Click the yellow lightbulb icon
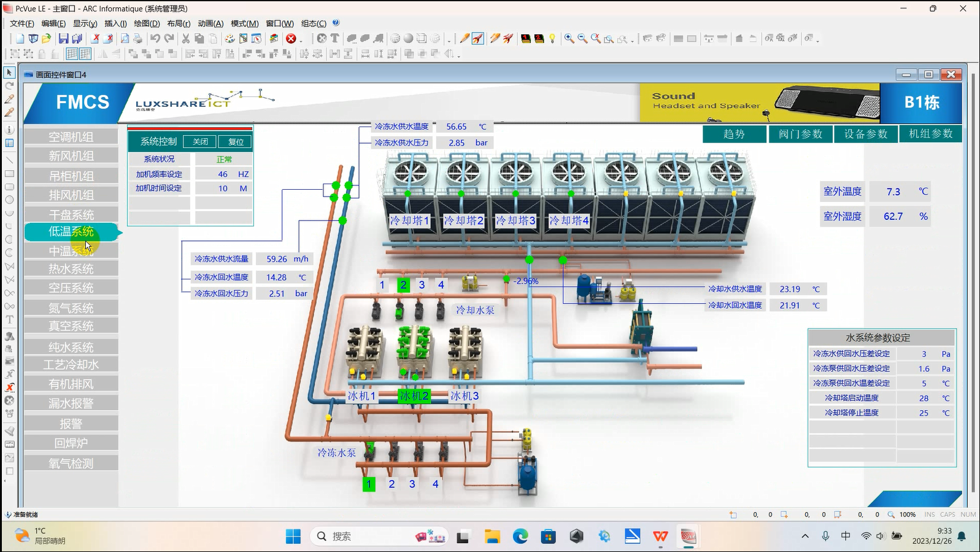 click(x=552, y=39)
